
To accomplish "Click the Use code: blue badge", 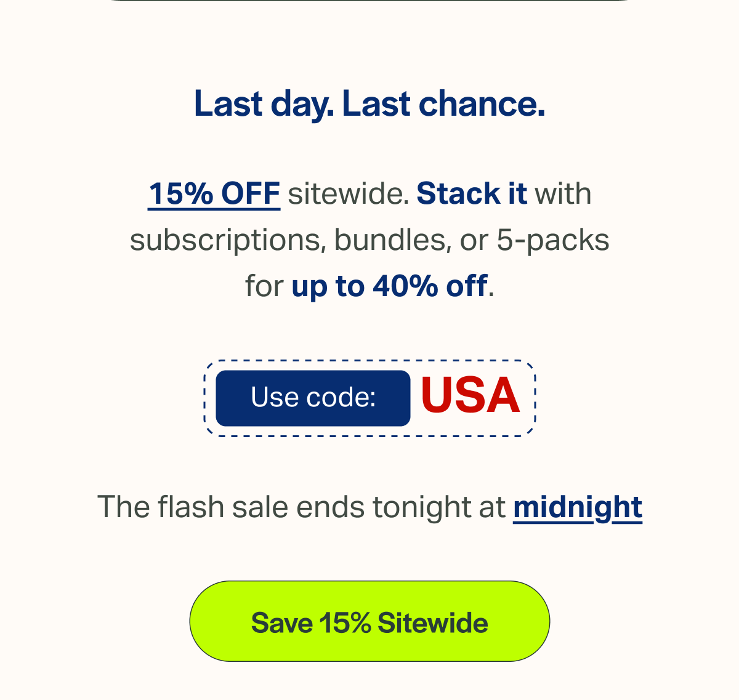I will (x=313, y=398).
